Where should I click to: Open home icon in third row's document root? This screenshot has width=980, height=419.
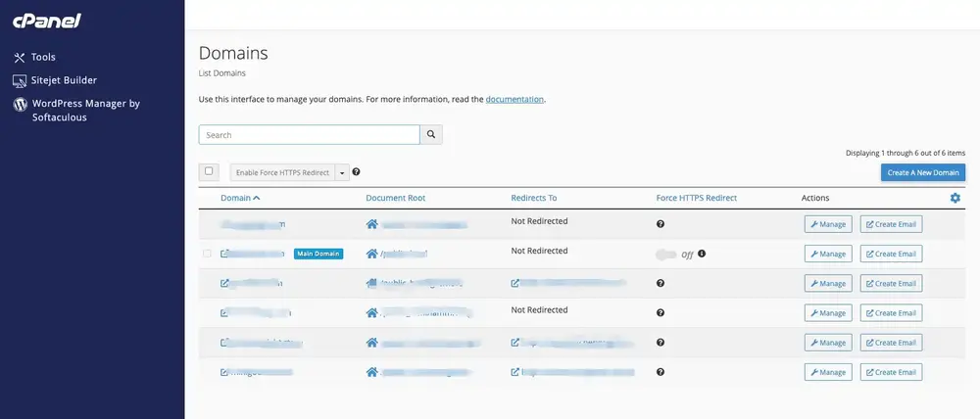(371, 283)
